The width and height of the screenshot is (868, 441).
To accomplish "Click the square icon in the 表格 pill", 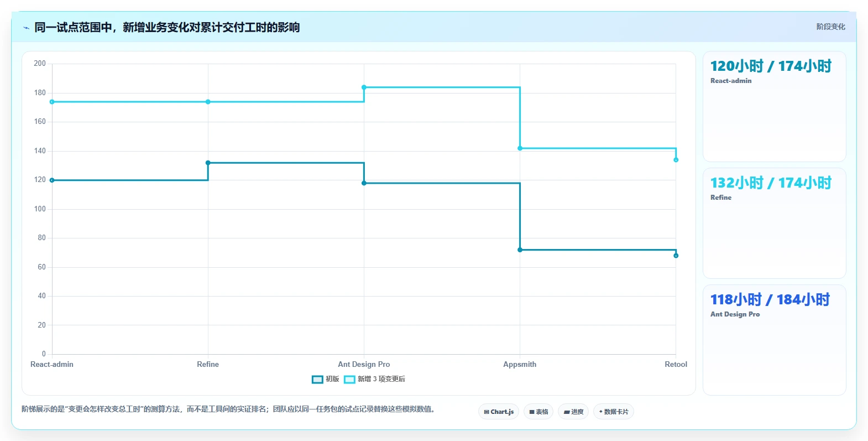I will tap(532, 412).
